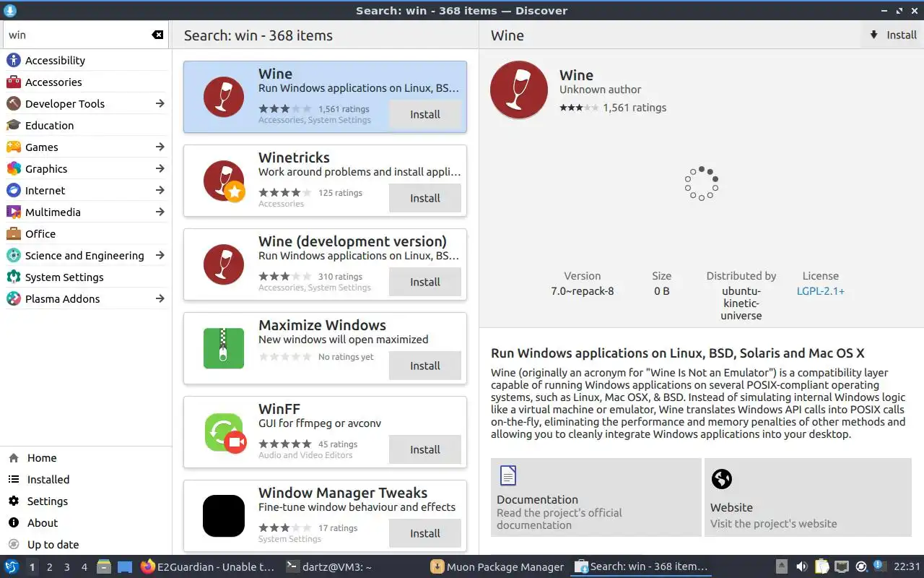This screenshot has height=578, width=924.
Task: Install Window Manager Tweaks
Action: 425,533
